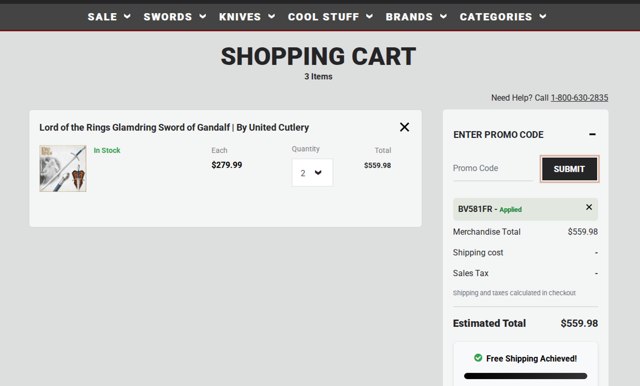Click the shipping and taxes calculated note
Image resolution: width=640 pixels, height=386 pixels.
point(514,293)
